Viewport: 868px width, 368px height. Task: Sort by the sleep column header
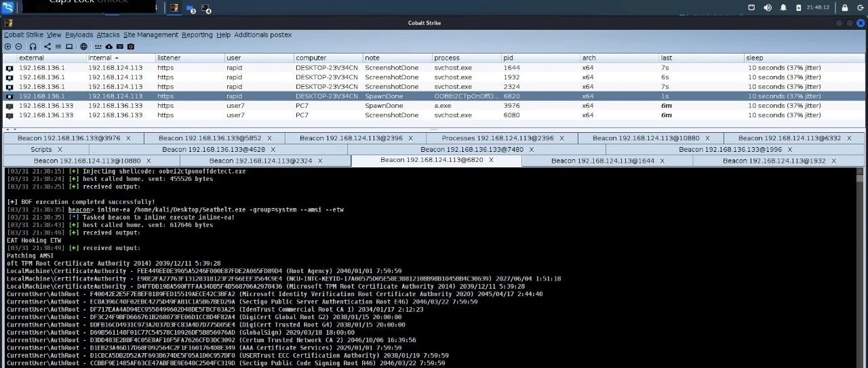pos(804,58)
